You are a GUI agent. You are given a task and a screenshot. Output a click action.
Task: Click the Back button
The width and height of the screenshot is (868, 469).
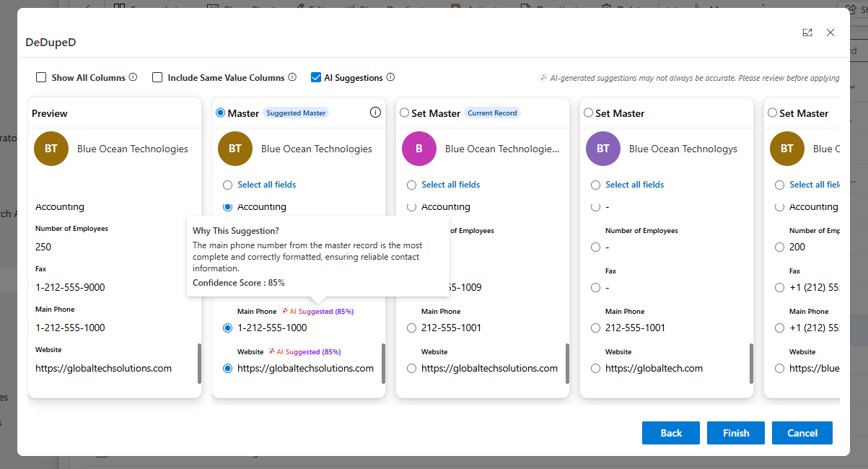(x=671, y=433)
